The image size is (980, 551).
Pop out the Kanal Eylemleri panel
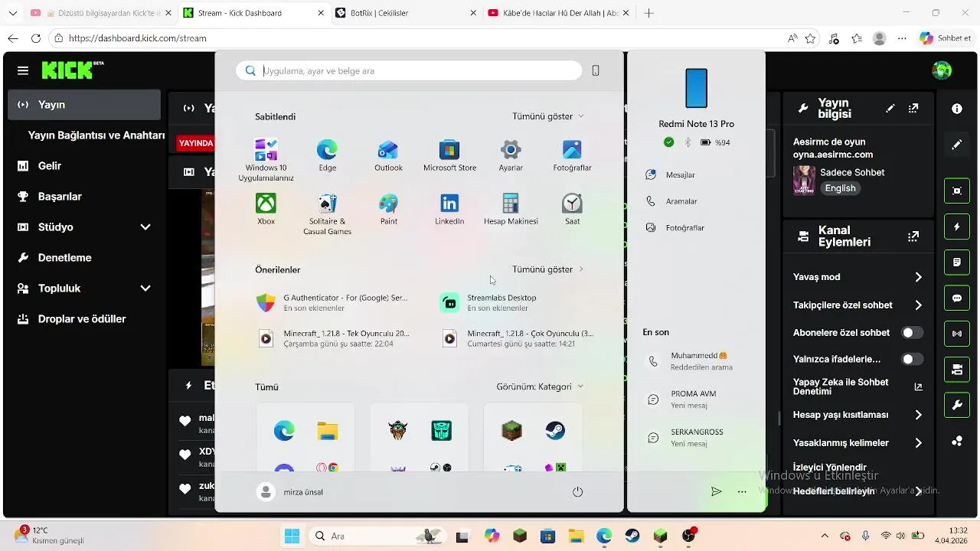tap(913, 236)
